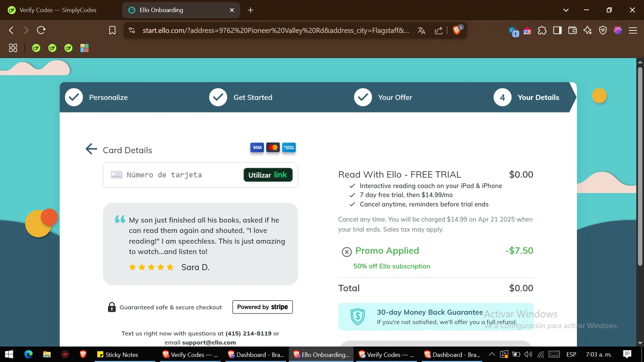Bookmark this page icon
The height and width of the screenshot is (362, 644).
point(112,30)
